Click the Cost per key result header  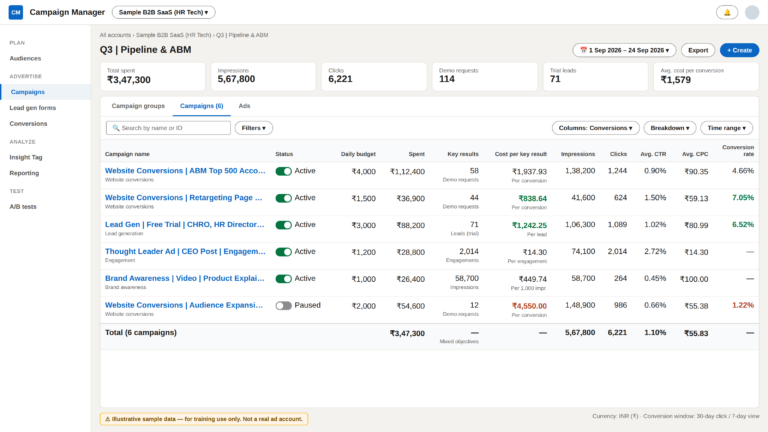tap(521, 154)
